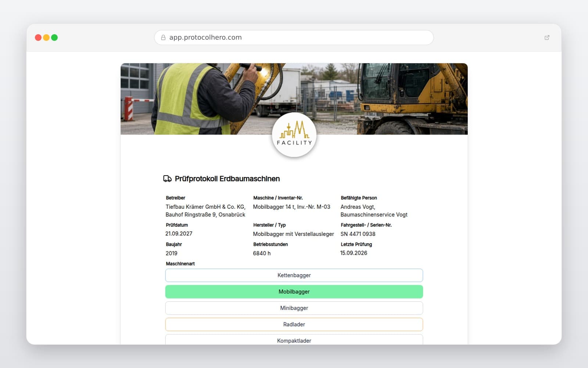Click the Letzte Prüfung date 15.09.2026
This screenshot has width=588, height=368.
point(354,253)
